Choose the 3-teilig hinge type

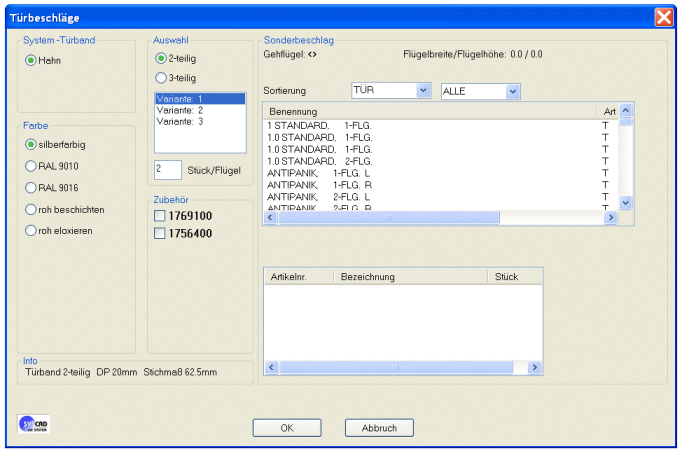click(x=161, y=78)
